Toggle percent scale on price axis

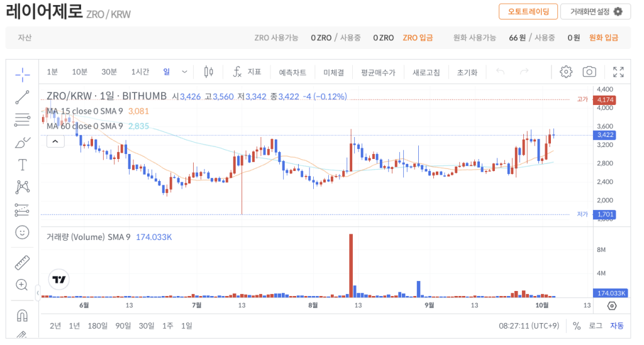pos(576,326)
